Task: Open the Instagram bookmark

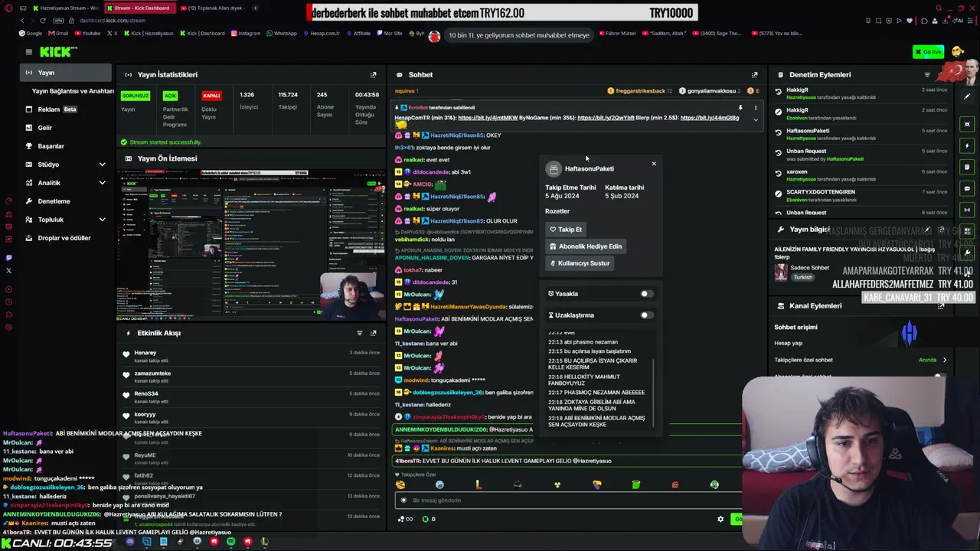Action: 245,34
